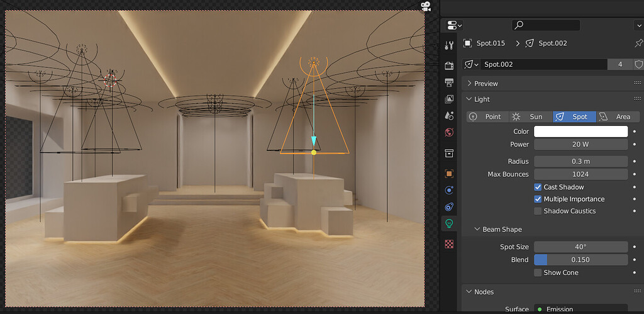Open the Object Constraints properties tab
Viewport: 644px width, 314px height.
[x=449, y=207]
